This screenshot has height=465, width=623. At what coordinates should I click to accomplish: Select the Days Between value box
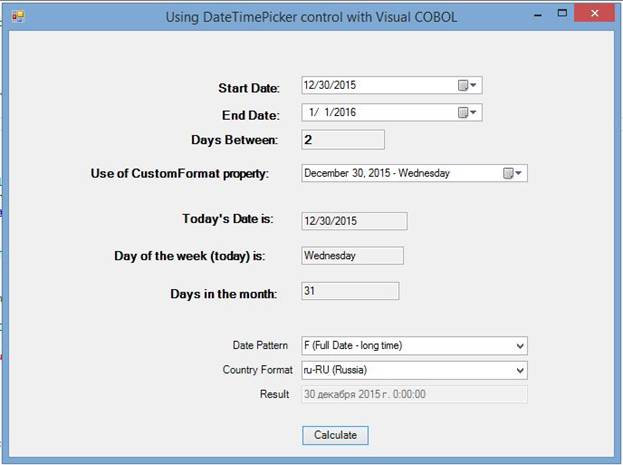(342, 140)
